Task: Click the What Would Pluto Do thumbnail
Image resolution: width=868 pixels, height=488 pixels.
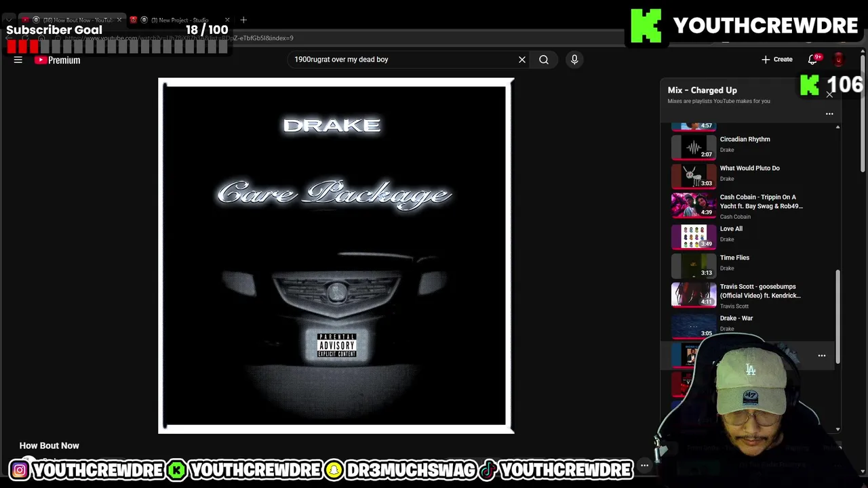Action: coord(694,176)
